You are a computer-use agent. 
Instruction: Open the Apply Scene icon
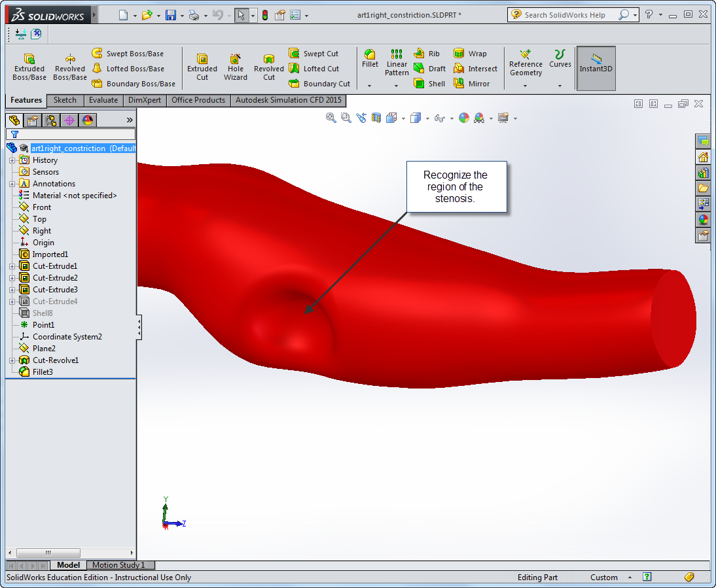pyautogui.click(x=479, y=118)
